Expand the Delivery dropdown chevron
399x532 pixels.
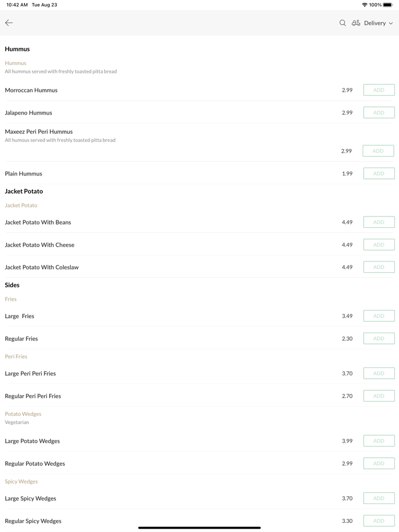click(x=391, y=23)
